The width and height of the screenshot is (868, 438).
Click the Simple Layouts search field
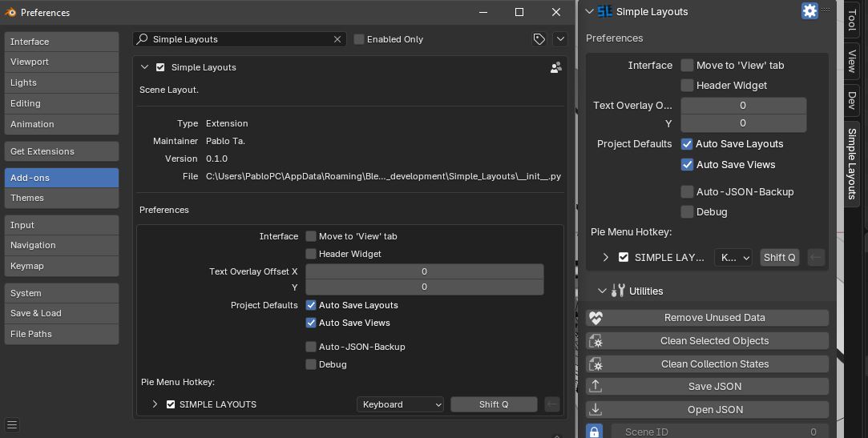click(239, 39)
